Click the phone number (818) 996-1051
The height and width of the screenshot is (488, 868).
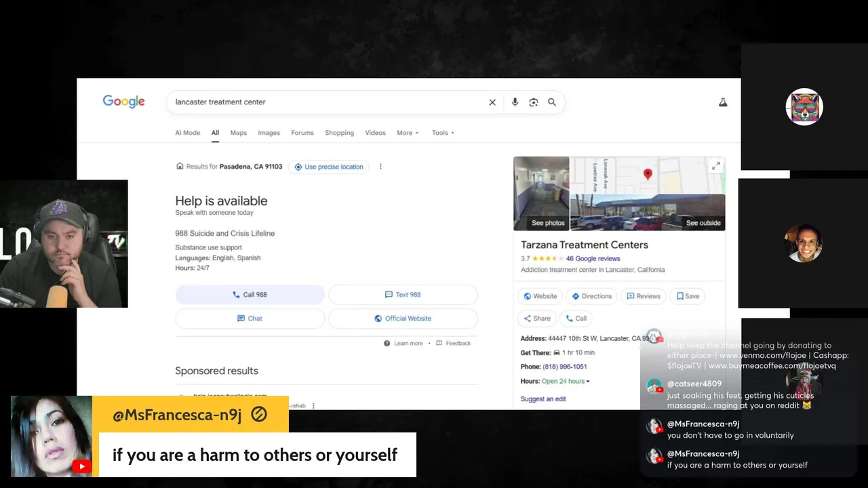point(564,367)
